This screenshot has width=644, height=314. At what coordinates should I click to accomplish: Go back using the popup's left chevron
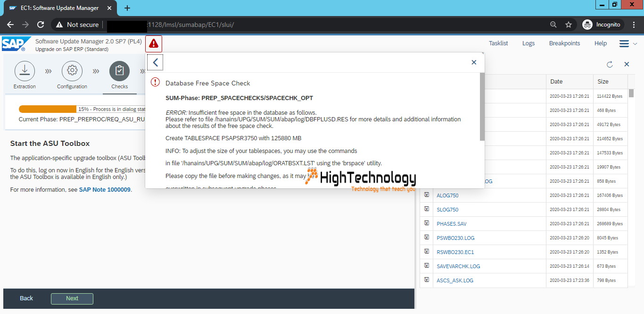(155, 62)
